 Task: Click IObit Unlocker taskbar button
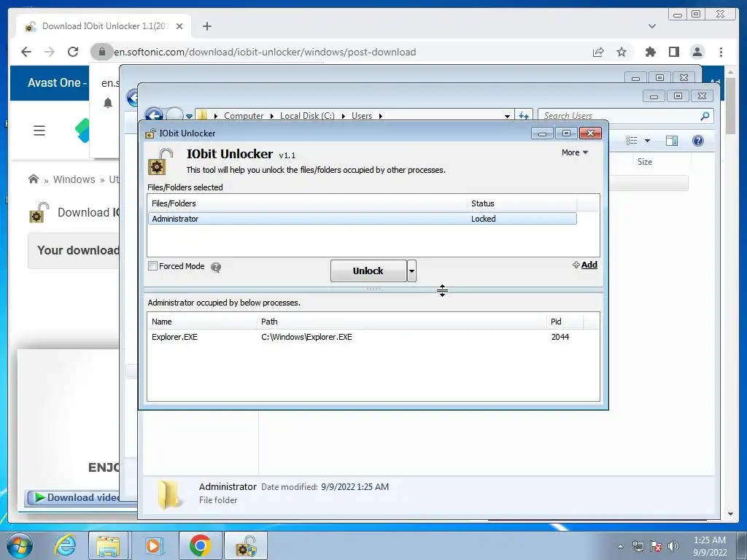[246, 545]
